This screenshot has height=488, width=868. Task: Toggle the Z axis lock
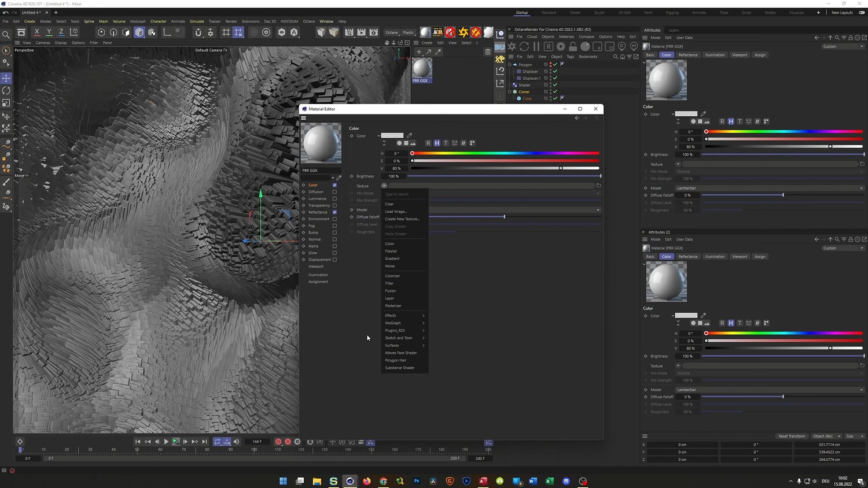61,32
